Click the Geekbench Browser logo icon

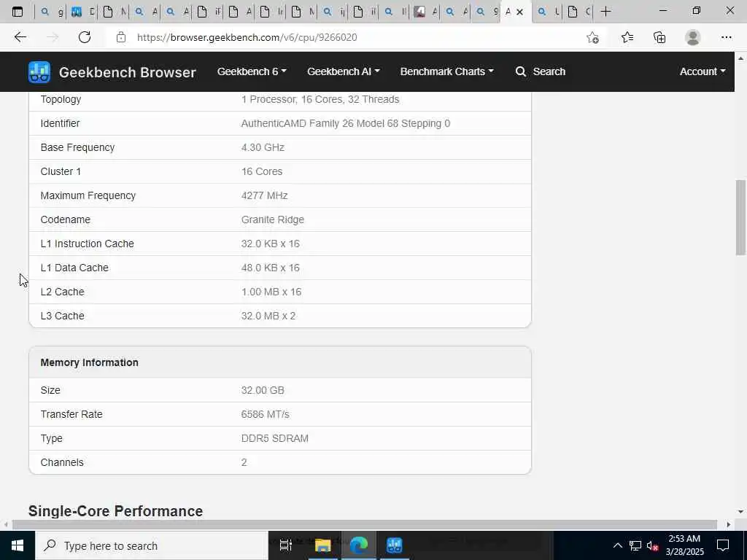click(x=39, y=72)
